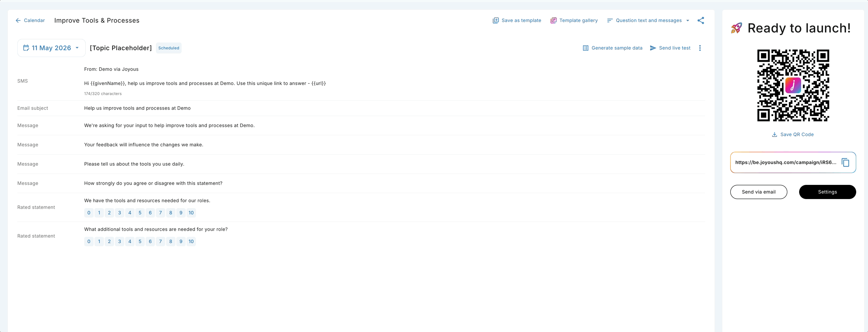
Task: Open the Template gallery
Action: tap(574, 20)
